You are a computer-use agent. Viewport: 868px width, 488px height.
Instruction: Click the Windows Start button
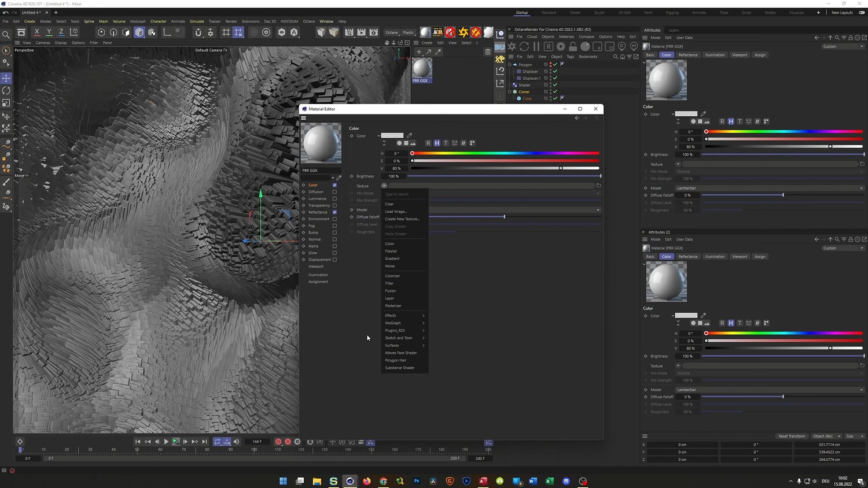(284, 481)
